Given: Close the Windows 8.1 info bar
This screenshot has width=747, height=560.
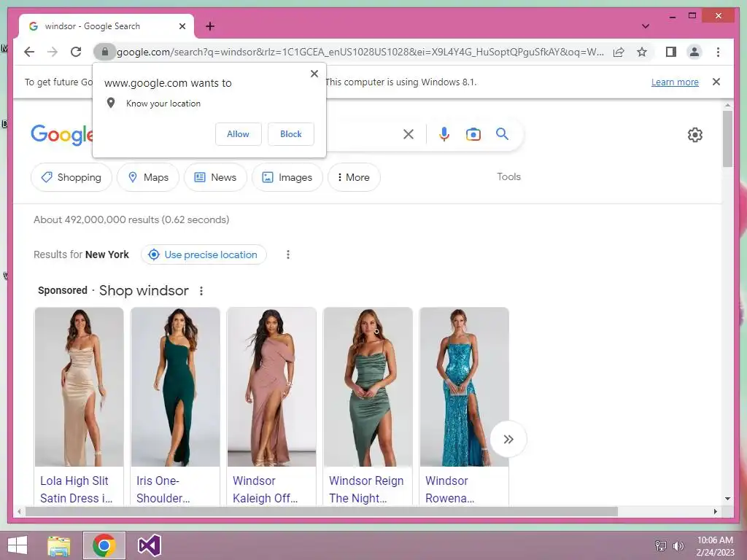Looking at the screenshot, I should 716,82.
